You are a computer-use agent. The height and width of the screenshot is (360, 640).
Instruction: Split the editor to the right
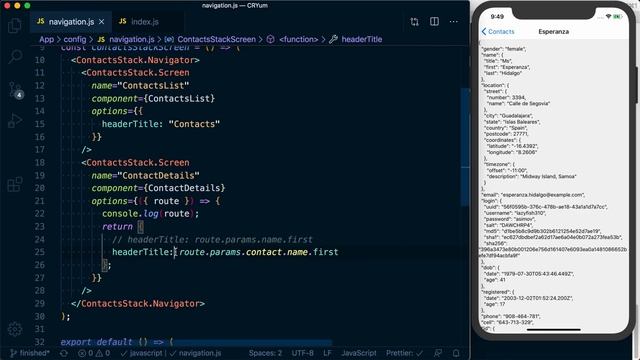tap(434, 21)
